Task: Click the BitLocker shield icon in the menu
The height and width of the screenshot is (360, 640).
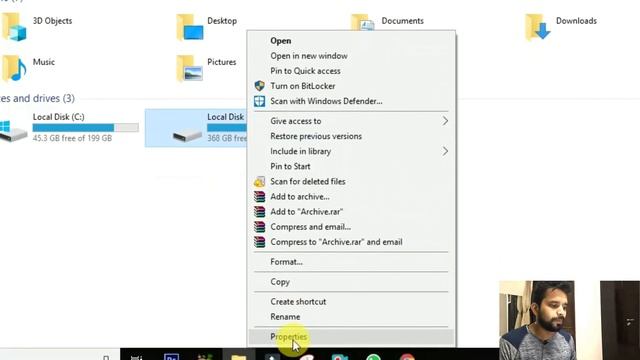Action: (260, 86)
